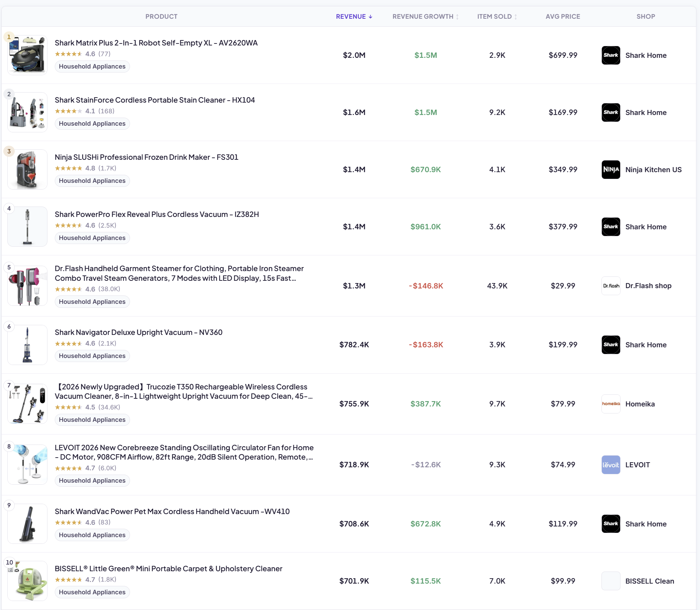Open the Homeika shop logo

pyautogui.click(x=610, y=404)
